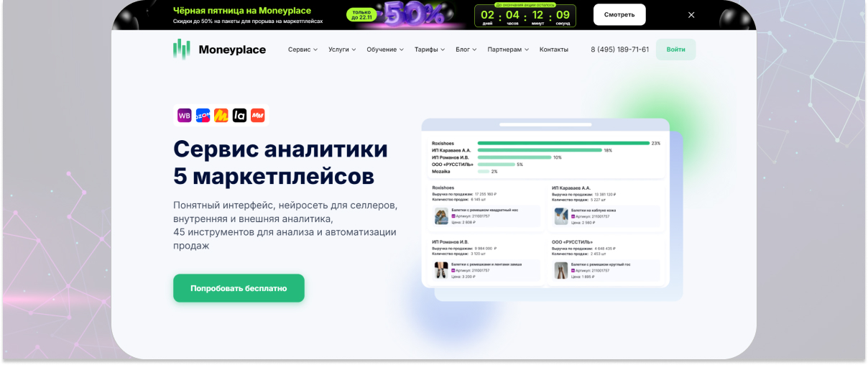Viewport: 868px width, 365px height.
Task: Click the ООО «РУССТИЛЬ» 5% bar
Action: coord(497,165)
